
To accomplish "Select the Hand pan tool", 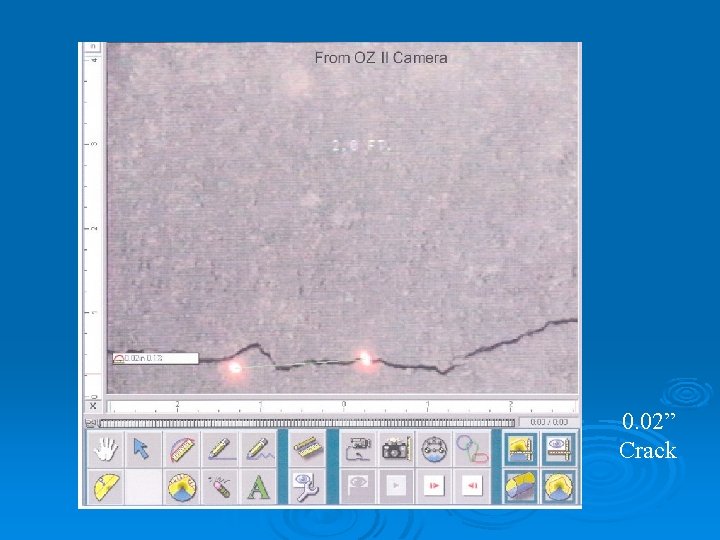I will tap(105, 449).
